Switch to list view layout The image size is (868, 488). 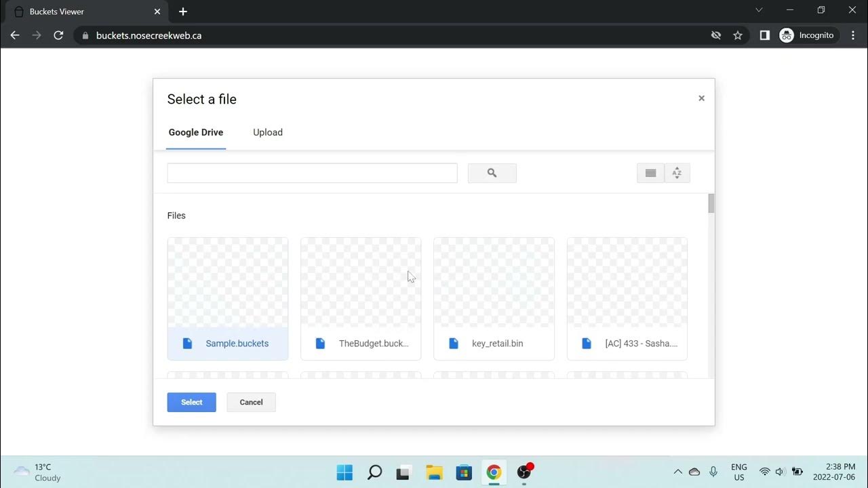click(x=650, y=173)
